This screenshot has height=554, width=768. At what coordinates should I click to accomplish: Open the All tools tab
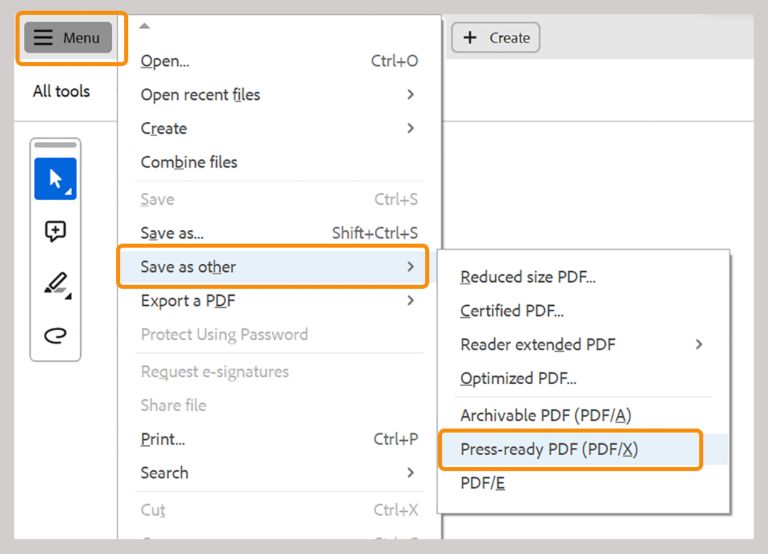(61, 91)
